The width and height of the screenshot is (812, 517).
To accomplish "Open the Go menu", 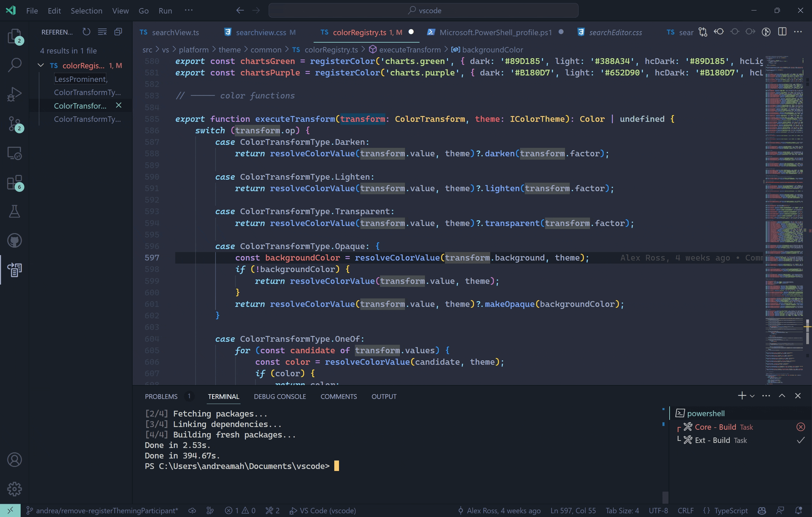I will 143,10.
